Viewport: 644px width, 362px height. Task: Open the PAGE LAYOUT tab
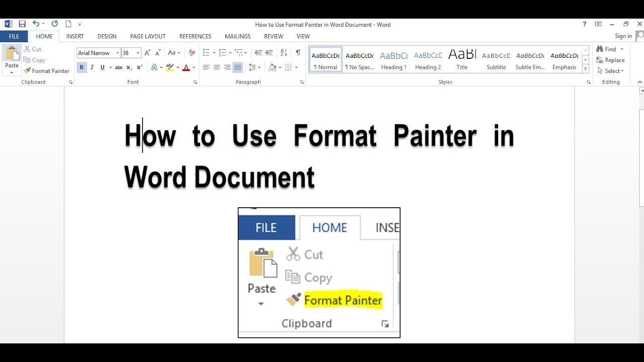click(x=147, y=36)
